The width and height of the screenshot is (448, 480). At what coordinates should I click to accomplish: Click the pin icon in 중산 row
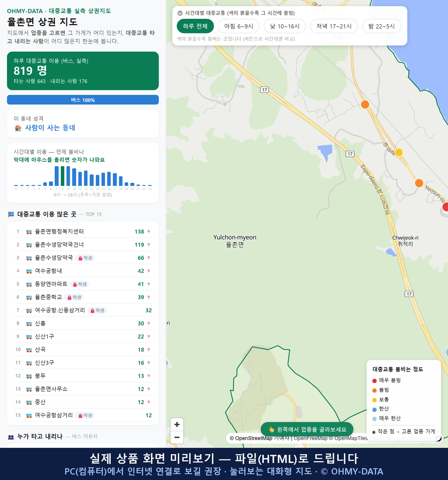(149, 402)
